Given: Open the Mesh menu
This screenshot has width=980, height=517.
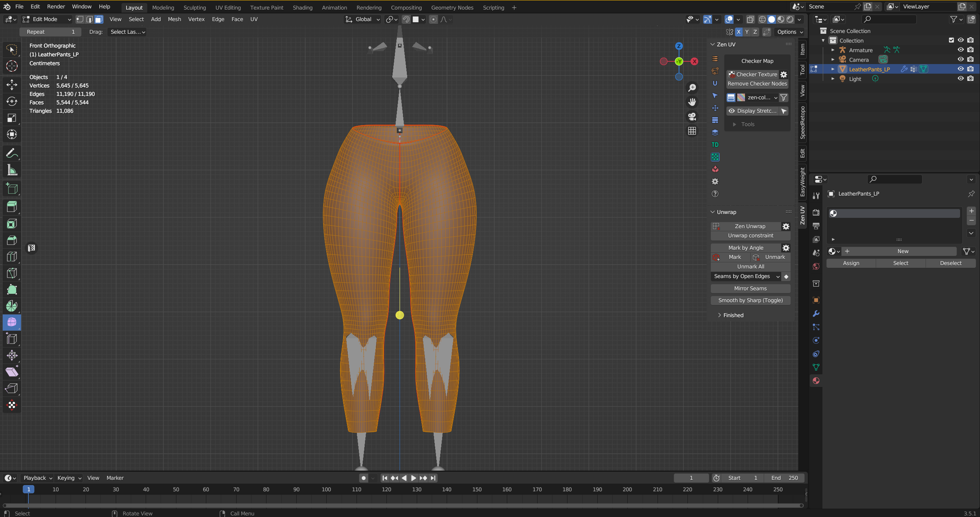Looking at the screenshot, I should click(x=174, y=19).
